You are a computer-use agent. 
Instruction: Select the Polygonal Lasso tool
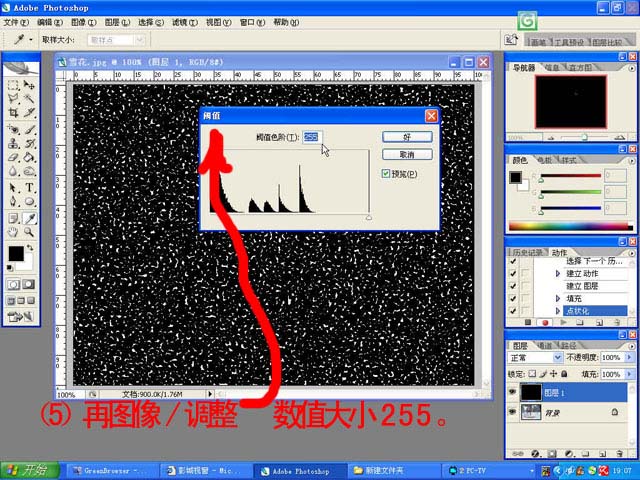(13, 98)
